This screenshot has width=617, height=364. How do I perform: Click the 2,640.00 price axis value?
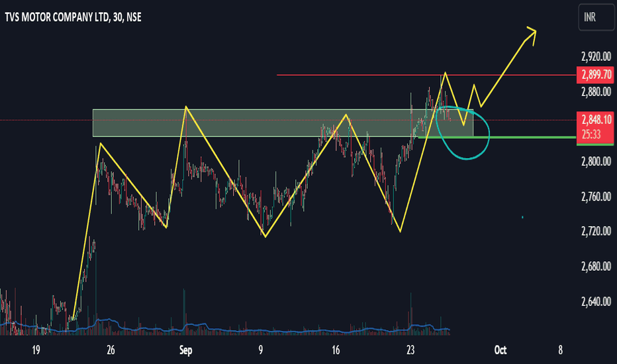pos(596,301)
